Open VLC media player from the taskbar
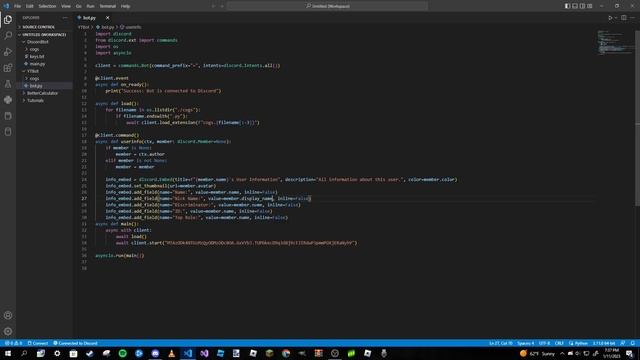 pos(171,353)
